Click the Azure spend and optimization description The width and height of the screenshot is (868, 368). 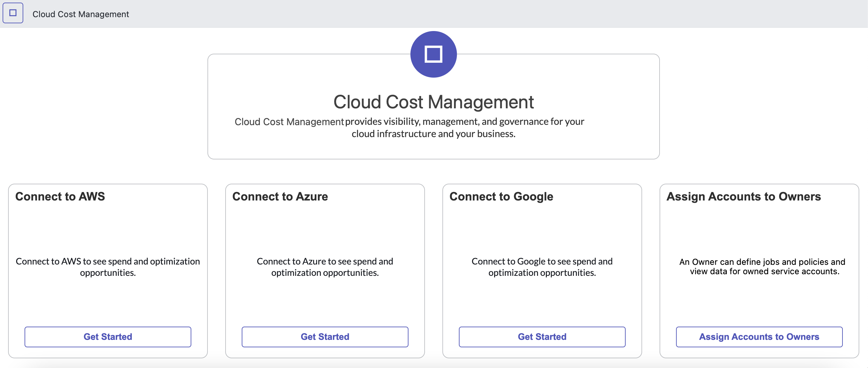pyautogui.click(x=325, y=267)
